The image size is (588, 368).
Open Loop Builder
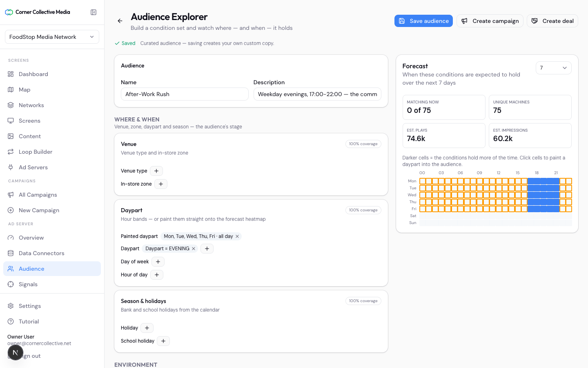tap(52, 152)
